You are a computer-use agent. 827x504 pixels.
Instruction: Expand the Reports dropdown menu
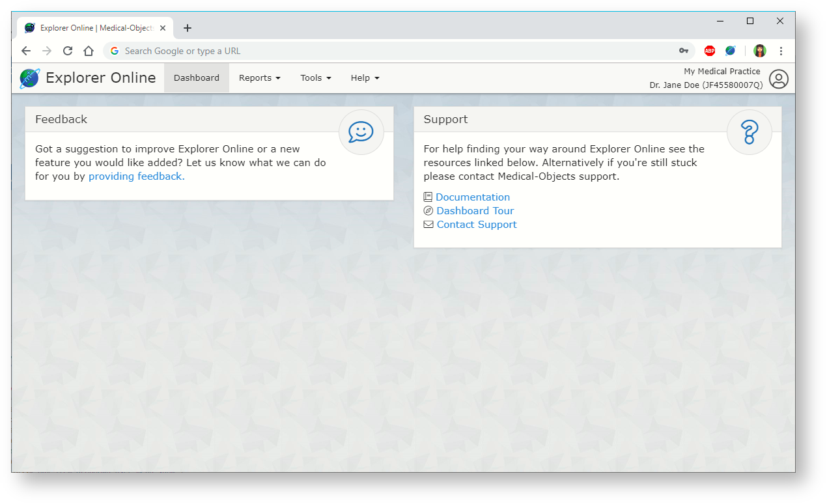click(x=259, y=78)
